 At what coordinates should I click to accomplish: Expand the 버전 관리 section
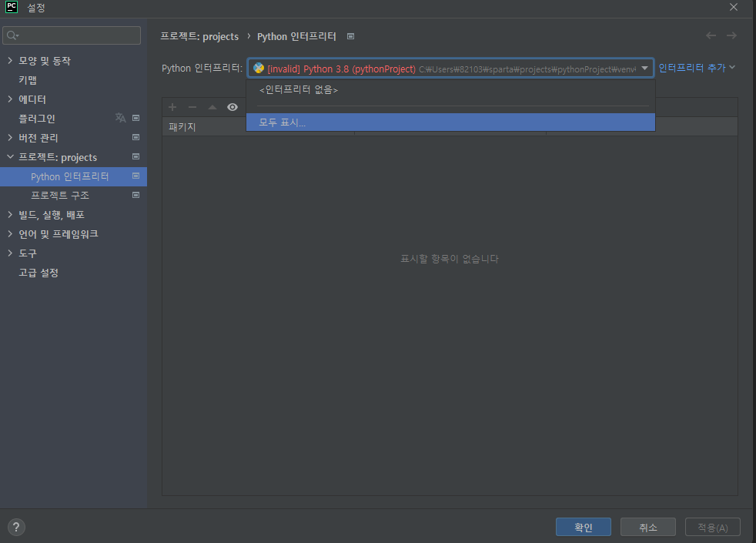10,137
